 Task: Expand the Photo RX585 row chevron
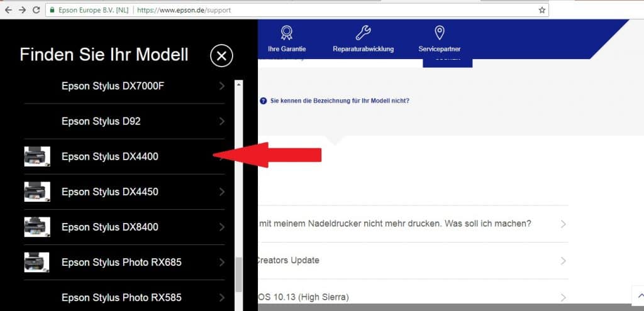(x=222, y=297)
